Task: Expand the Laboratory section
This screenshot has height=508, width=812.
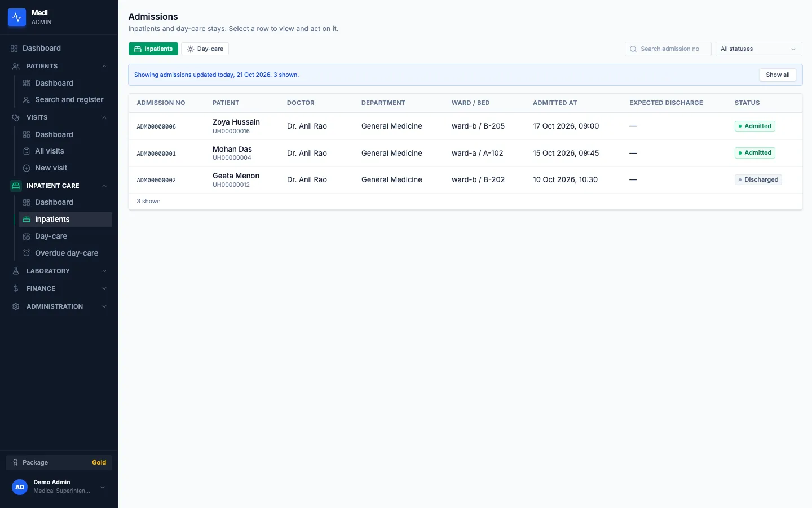Action: coord(59,271)
